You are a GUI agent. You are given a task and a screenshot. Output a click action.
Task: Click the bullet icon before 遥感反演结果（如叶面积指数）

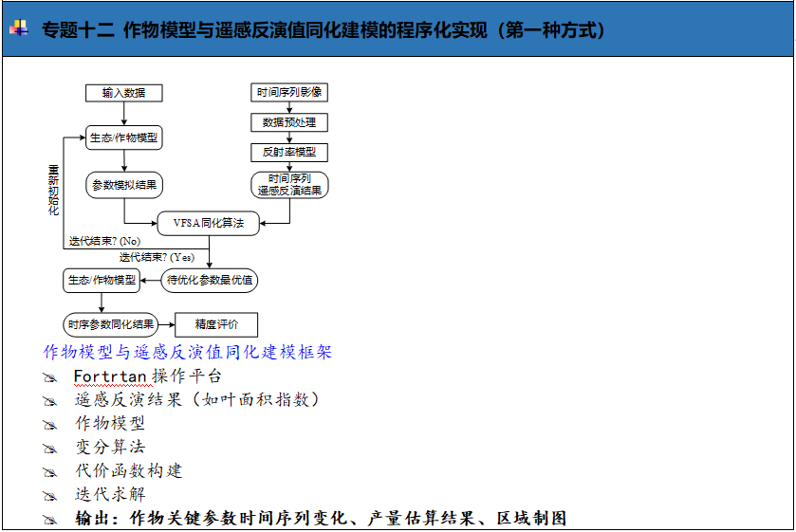(49, 401)
